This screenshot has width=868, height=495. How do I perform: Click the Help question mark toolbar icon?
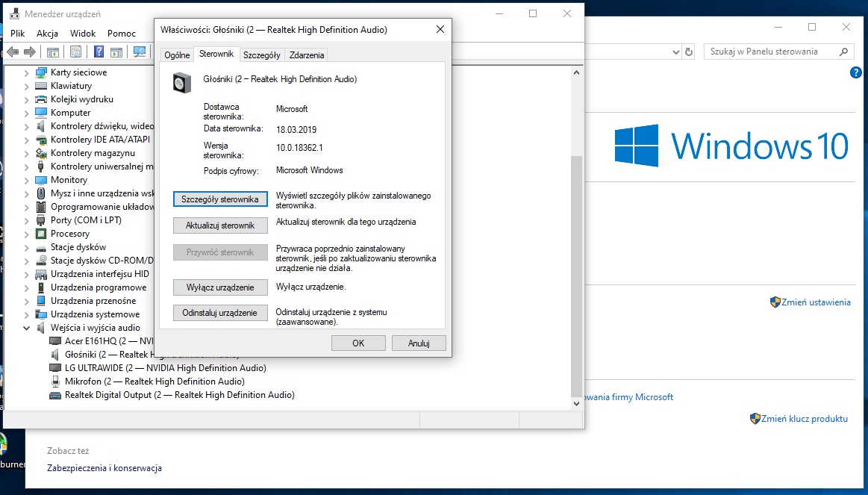tap(98, 52)
